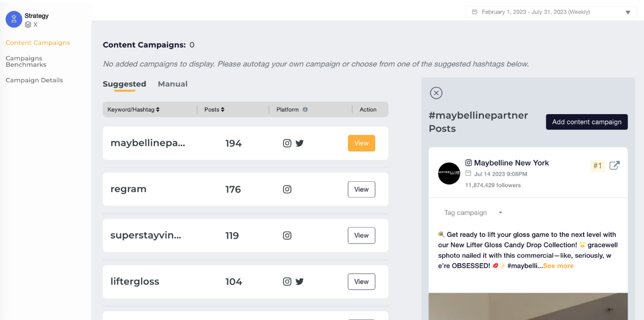
Task: Click Add content campaign button
Action: (x=586, y=122)
